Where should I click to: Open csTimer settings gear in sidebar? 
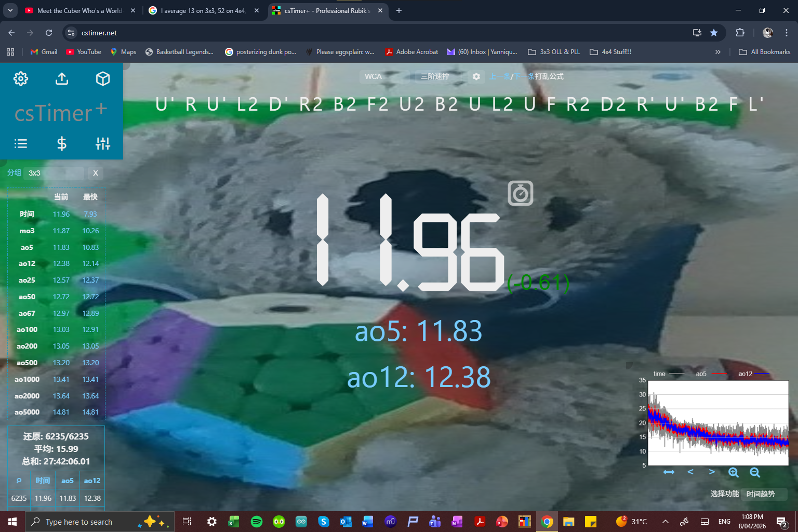coord(21,78)
